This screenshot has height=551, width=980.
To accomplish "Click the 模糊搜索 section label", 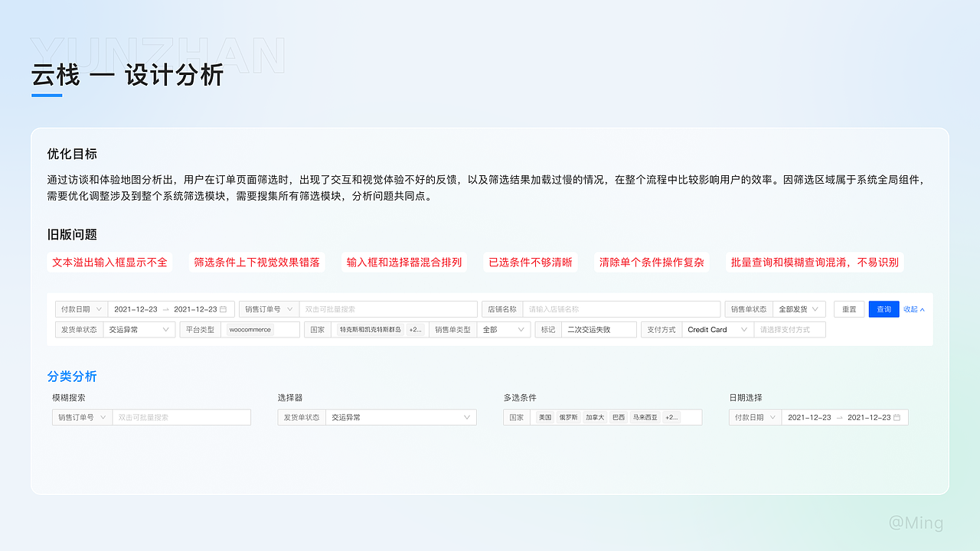I will (69, 398).
